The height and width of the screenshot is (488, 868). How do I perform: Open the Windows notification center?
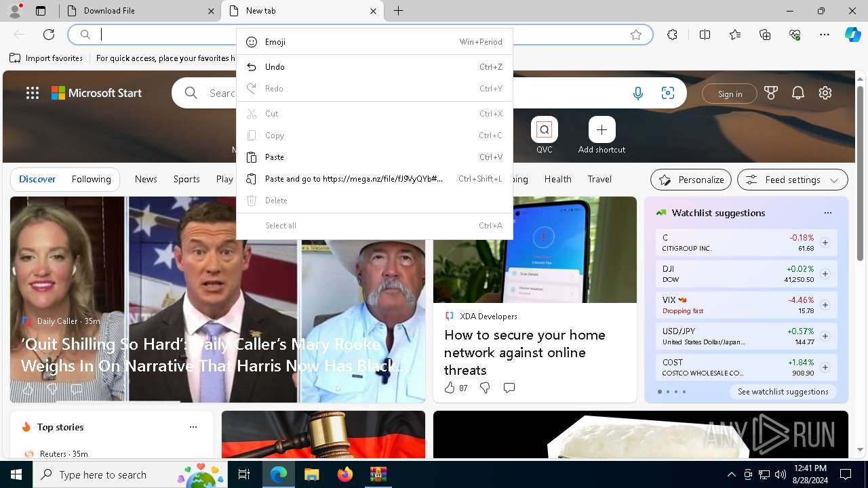846,474
